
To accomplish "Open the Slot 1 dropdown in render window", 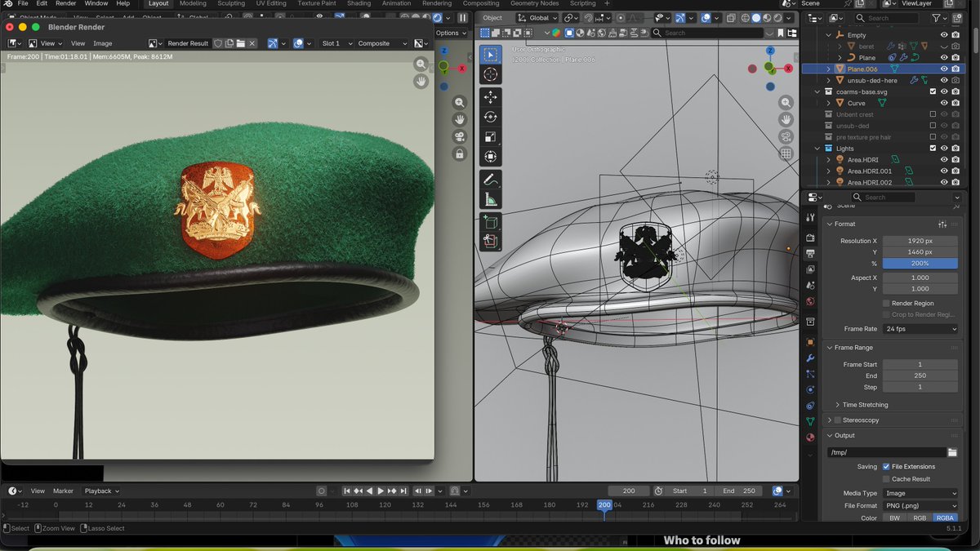I will pos(336,43).
